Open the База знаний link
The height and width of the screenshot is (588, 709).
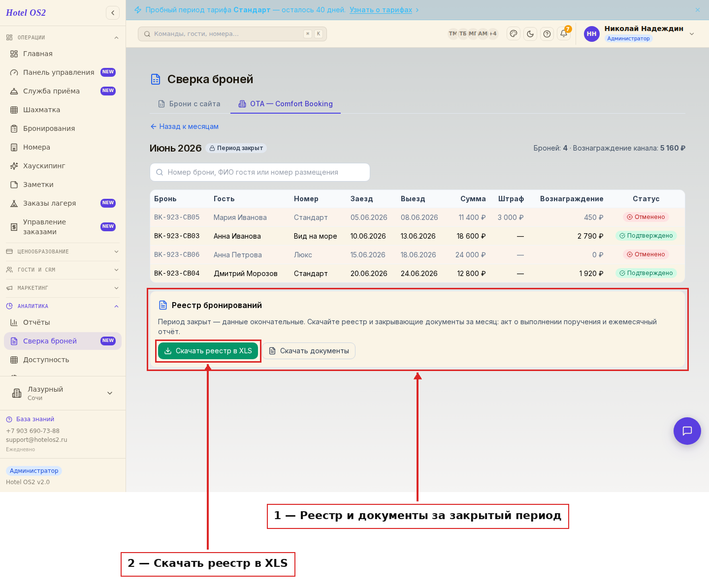[30, 419]
